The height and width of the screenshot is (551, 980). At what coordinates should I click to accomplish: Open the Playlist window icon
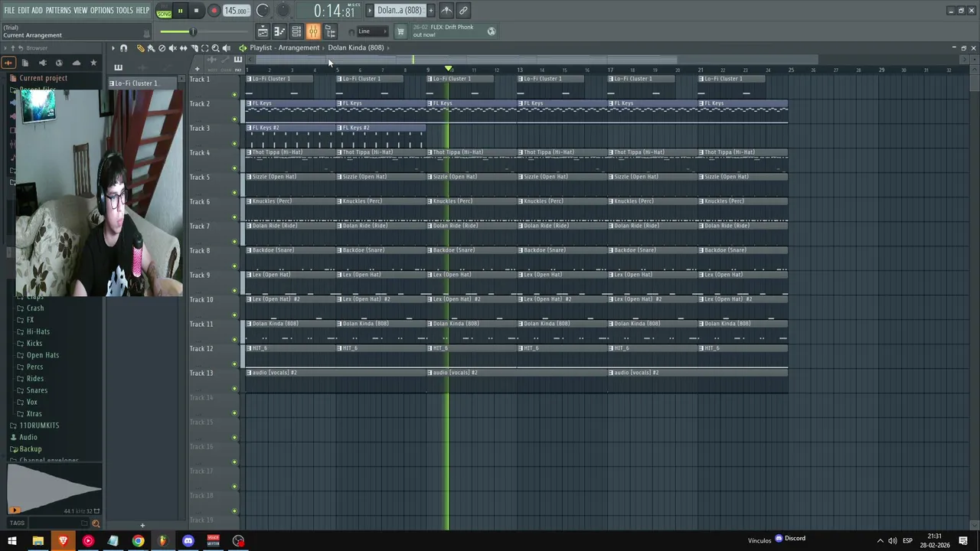pos(263,31)
